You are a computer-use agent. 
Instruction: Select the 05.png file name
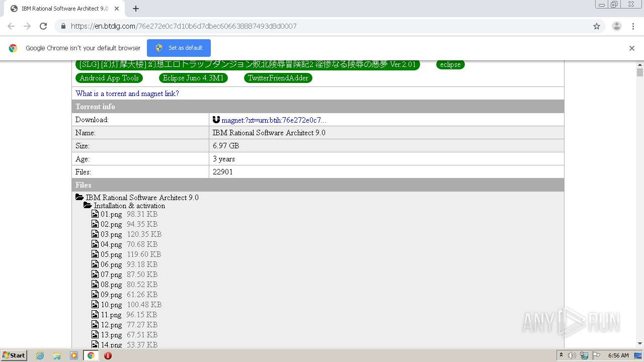(x=111, y=254)
